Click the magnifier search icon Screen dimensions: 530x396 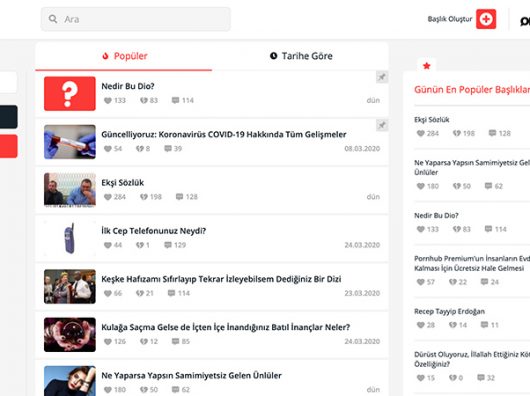click(x=53, y=19)
